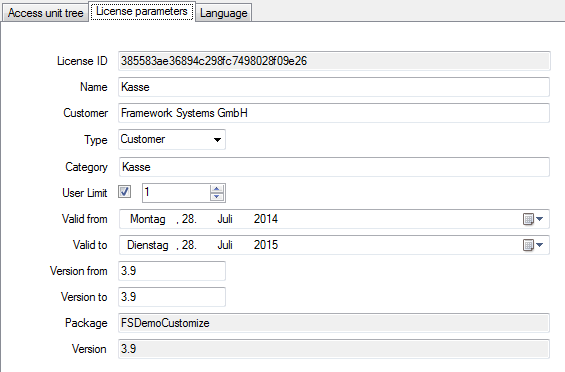Open the Language tab
The height and width of the screenshot is (372, 565).
coord(223,13)
